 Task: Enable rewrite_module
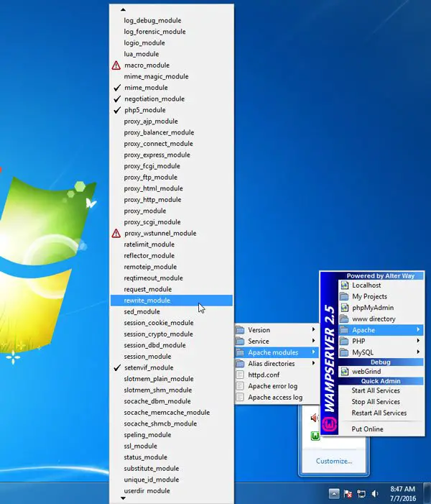coord(171,301)
